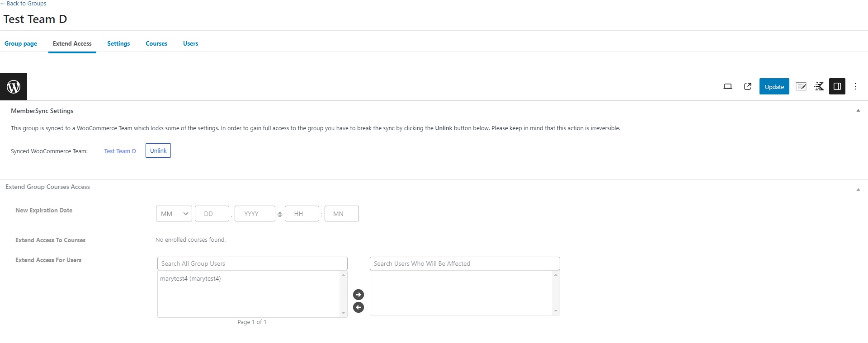Select the Extend Access tab

click(72, 43)
